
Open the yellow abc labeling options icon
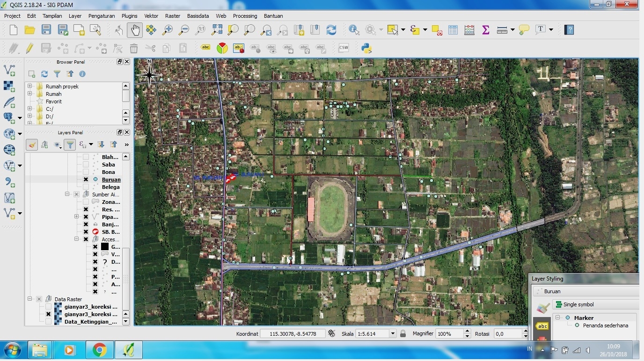[205, 47]
